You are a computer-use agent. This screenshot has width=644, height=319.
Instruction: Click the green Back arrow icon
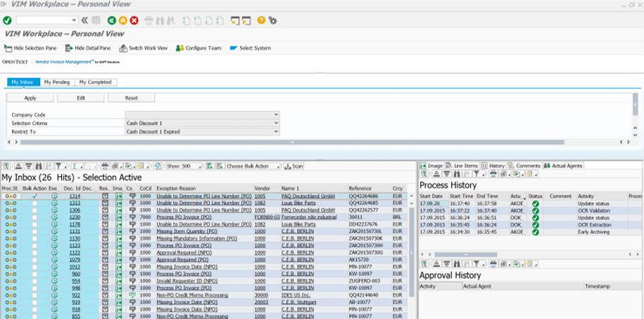[x=111, y=20]
